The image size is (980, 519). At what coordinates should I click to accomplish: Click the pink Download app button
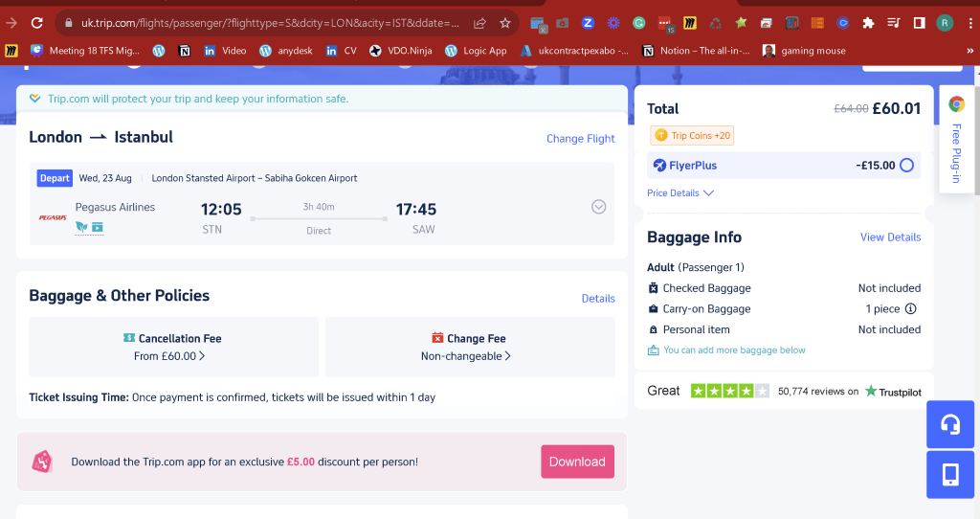click(x=577, y=462)
